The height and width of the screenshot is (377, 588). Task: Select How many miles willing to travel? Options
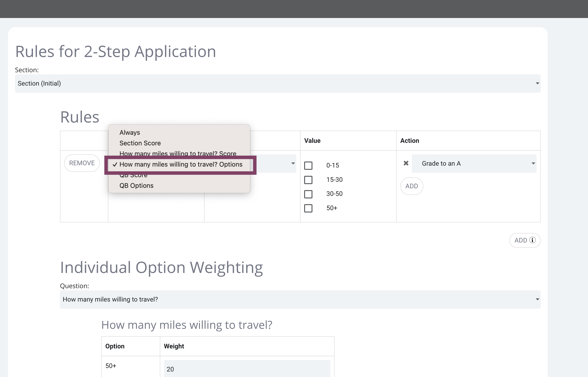click(181, 165)
